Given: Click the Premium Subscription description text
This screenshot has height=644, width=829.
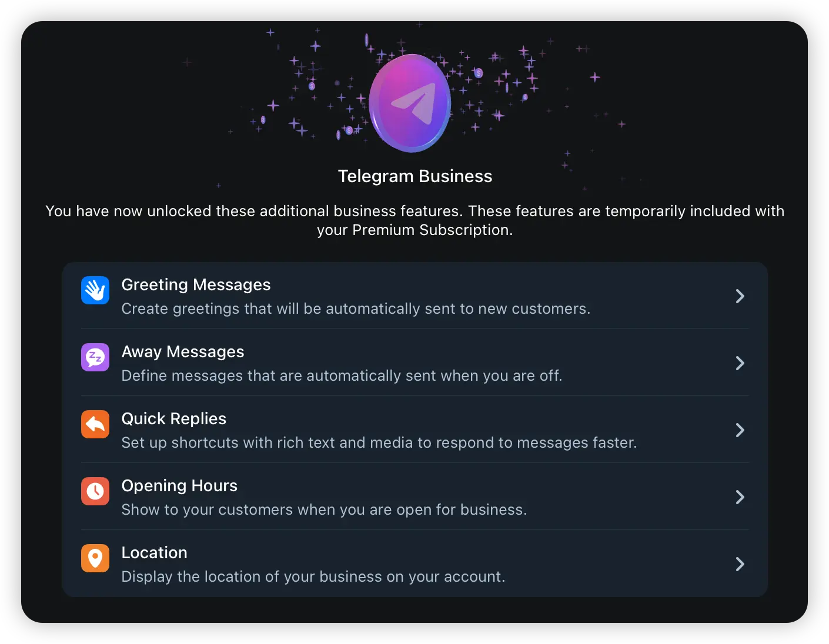Looking at the screenshot, I should [415, 220].
